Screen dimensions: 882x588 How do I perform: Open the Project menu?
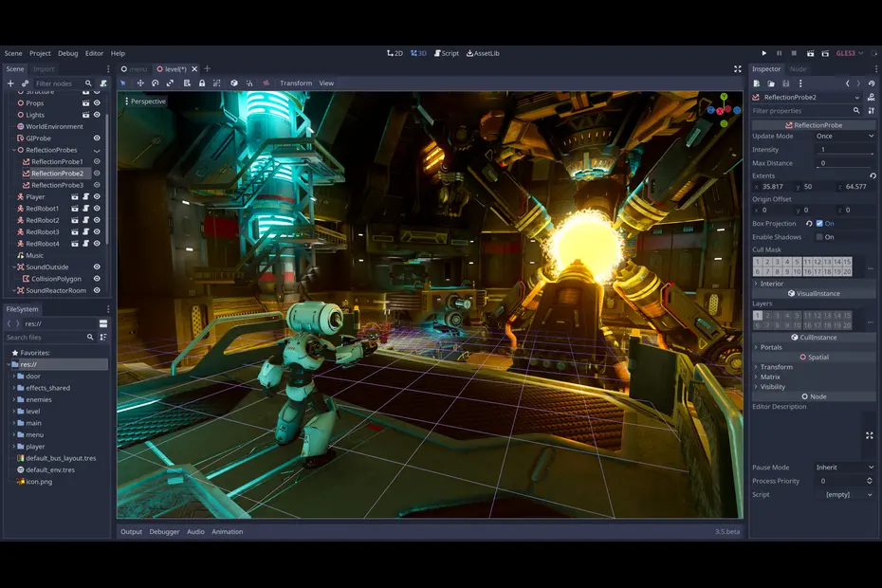coord(40,53)
